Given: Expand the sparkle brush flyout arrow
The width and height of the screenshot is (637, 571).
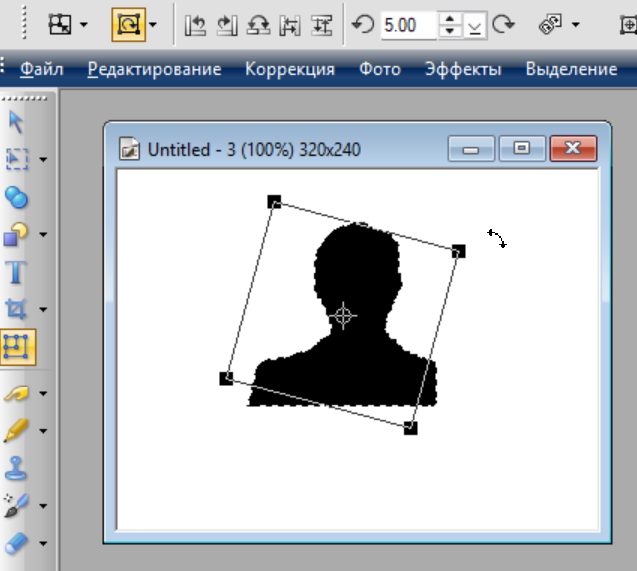Looking at the screenshot, I should click(x=43, y=506).
